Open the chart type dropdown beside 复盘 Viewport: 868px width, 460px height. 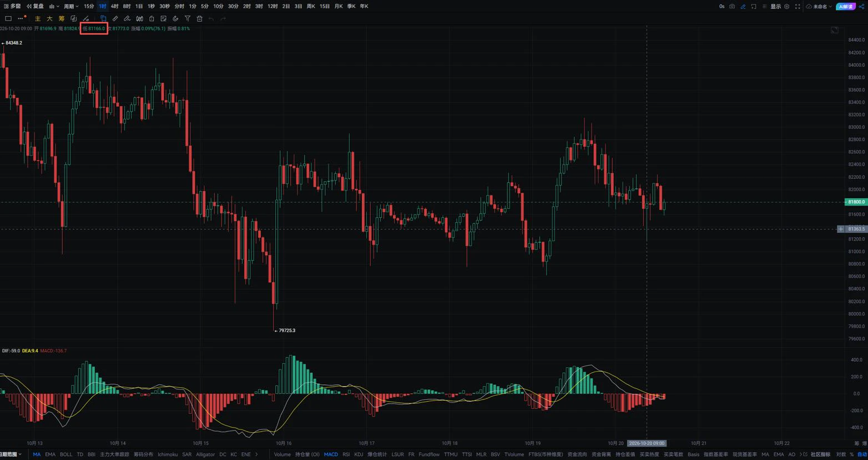tap(54, 7)
